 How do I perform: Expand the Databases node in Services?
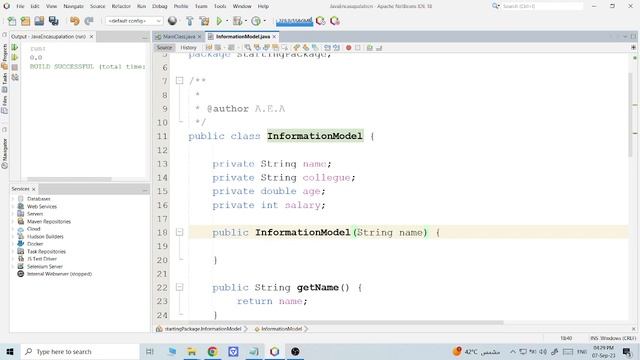[13, 199]
